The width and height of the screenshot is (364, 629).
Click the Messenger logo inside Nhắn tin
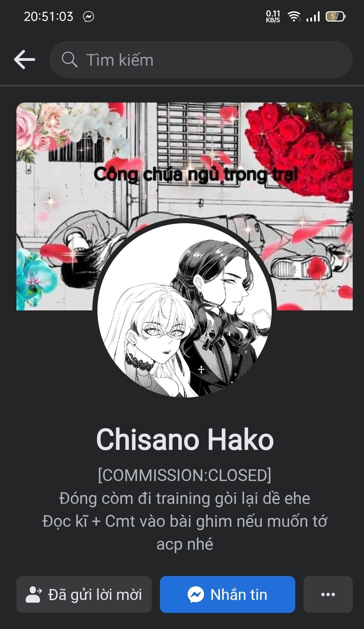(196, 594)
